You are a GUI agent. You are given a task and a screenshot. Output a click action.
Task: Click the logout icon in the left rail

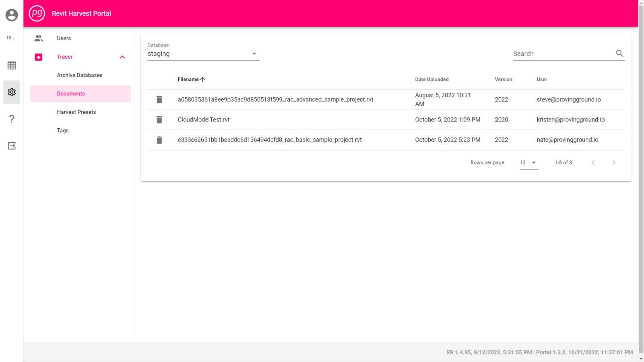pyautogui.click(x=12, y=146)
